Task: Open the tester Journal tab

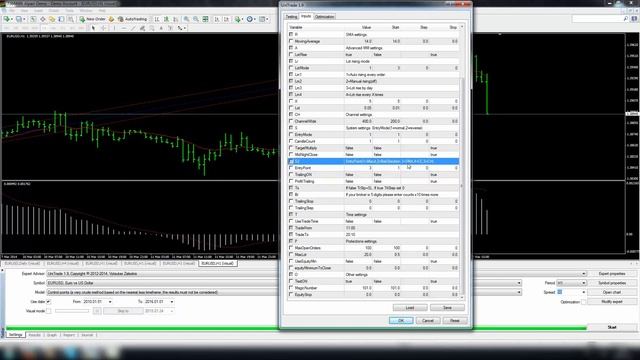Action: [87, 335]
